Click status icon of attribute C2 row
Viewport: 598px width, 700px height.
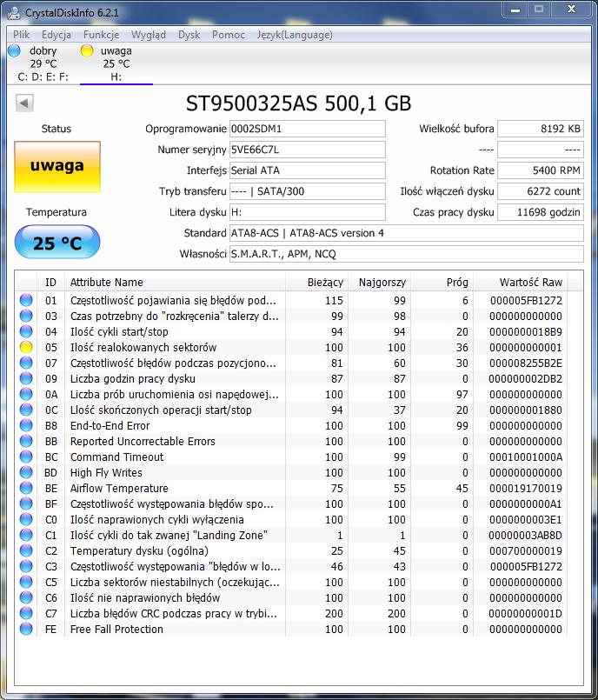point(26,550)
